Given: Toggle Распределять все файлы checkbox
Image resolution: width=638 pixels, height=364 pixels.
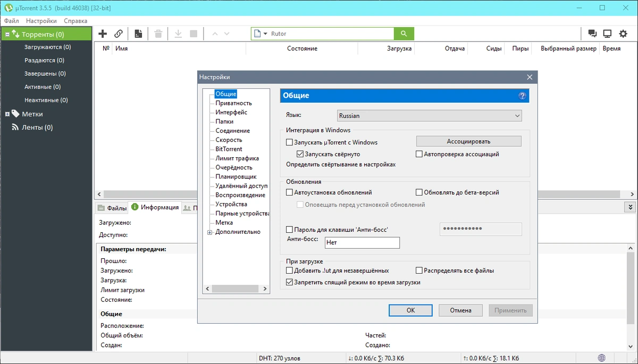Looking at the screenshot, I should point(419,270).
